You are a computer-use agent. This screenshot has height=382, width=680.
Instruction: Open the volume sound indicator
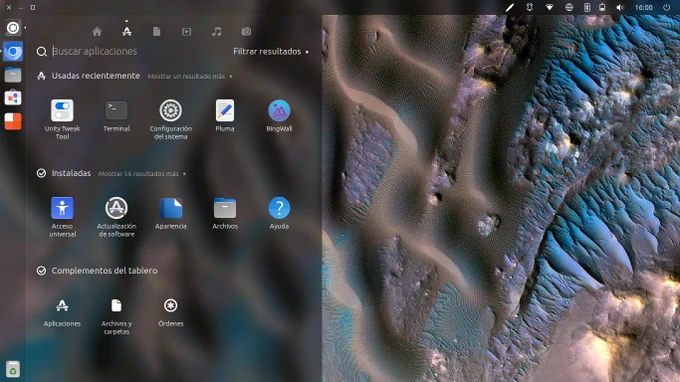(x=620, y=7)
